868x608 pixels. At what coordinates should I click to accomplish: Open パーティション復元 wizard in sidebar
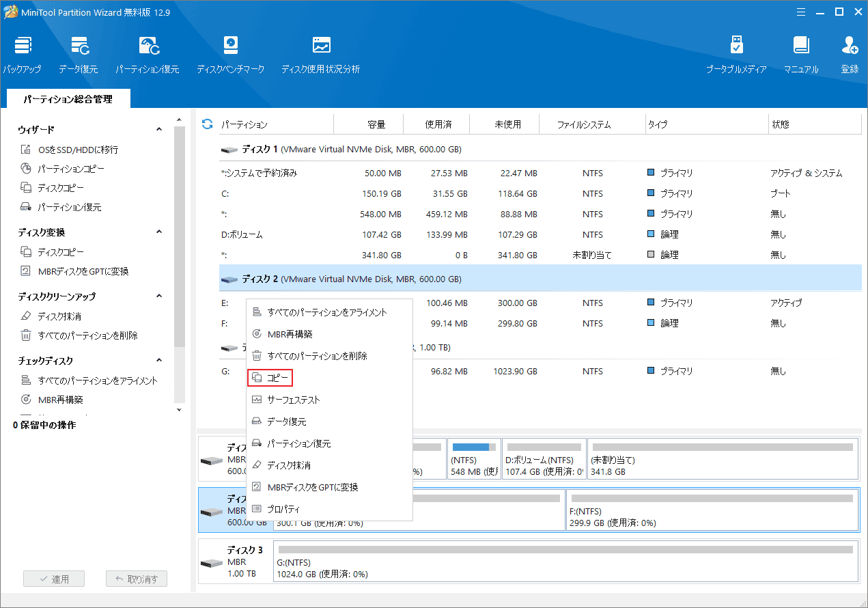(x=61, y=207)
